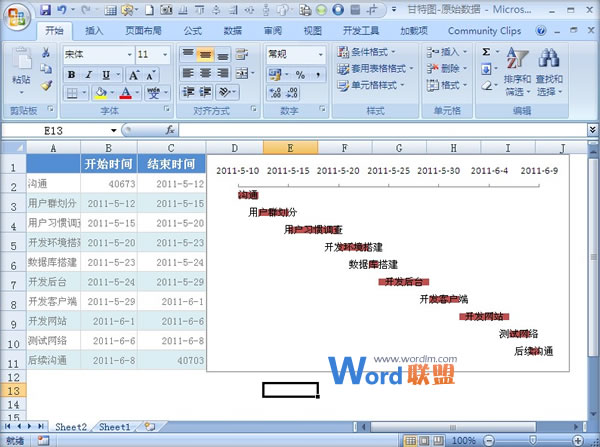This screenshot has width=600, height=447.
Task: Open the font size 11 dropdown
Action: [x=165, y=55]
